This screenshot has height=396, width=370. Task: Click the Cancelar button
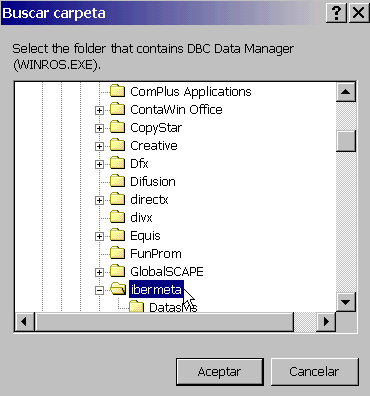point(314,372)
